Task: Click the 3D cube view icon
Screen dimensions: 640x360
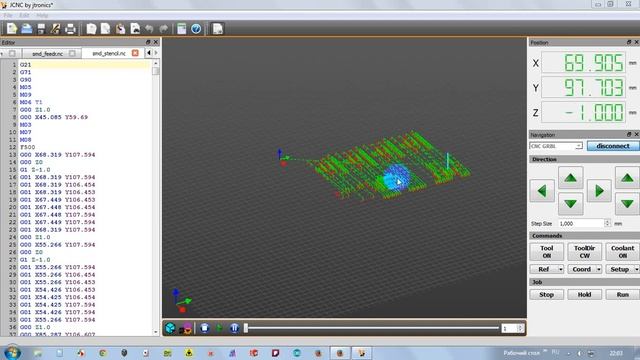Action: click(x=170, y=328)
